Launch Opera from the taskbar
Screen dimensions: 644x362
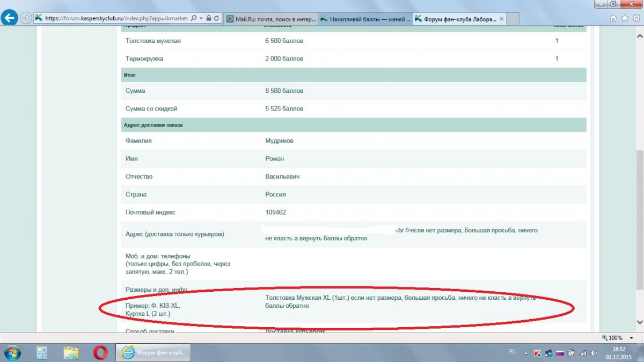click(x=100, y=352)
